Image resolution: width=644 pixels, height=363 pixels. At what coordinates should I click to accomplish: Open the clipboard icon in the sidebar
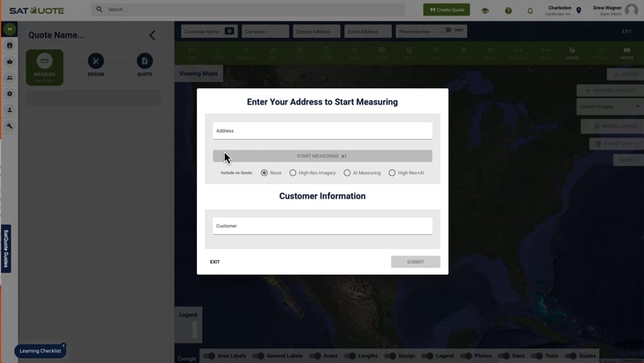tap(9, 45)
